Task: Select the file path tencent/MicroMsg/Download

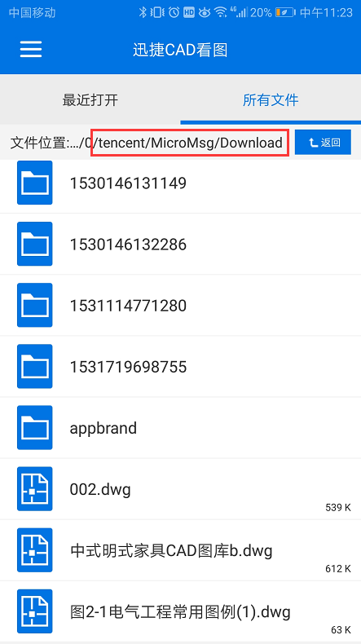Action: (191, 143)
